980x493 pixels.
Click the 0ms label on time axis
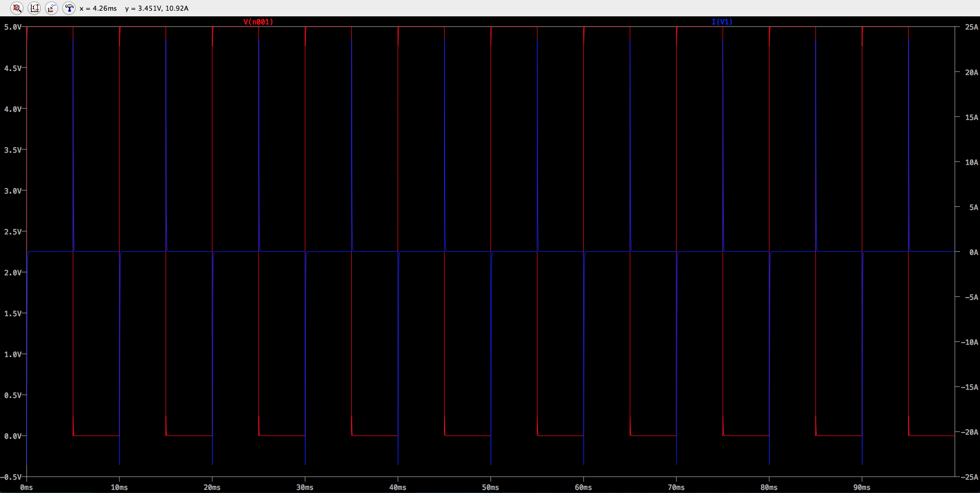[x=27, y=487]
